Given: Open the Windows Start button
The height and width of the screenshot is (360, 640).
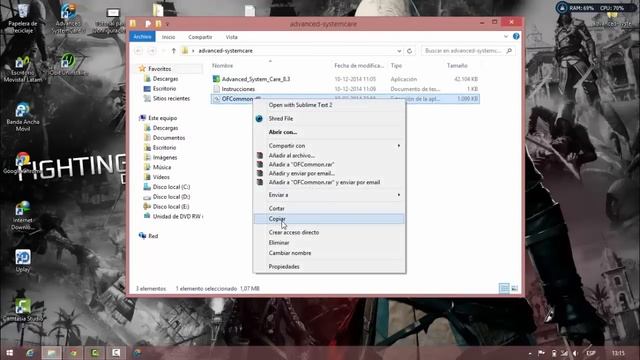Looking at the screenshot, I should 9,353.
